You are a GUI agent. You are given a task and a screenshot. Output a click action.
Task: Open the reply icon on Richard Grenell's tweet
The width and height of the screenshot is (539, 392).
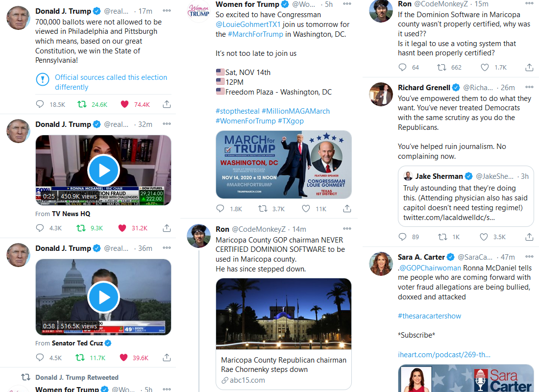click(402, 237)
